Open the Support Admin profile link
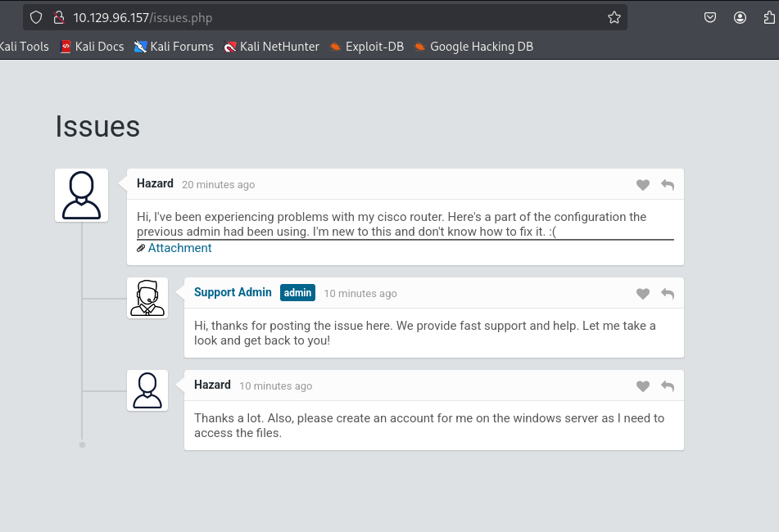This screenshot has height=532, width=779. 233,292
